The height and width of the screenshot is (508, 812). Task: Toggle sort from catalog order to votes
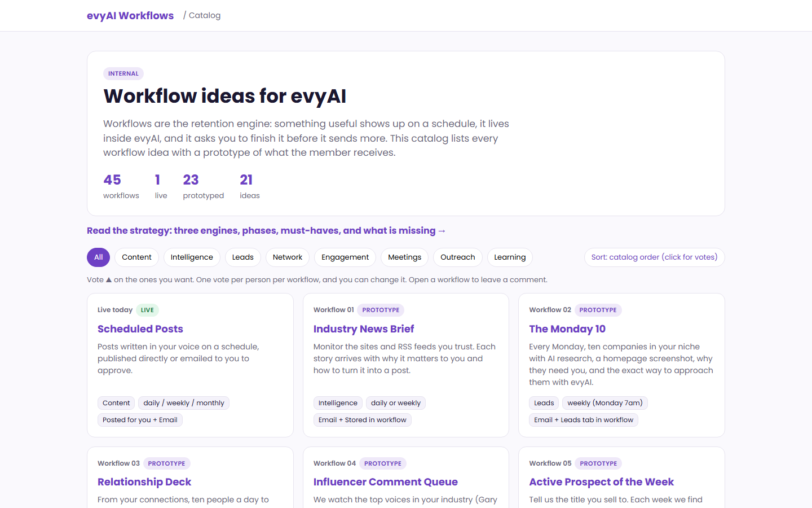(x=654, y=257)
